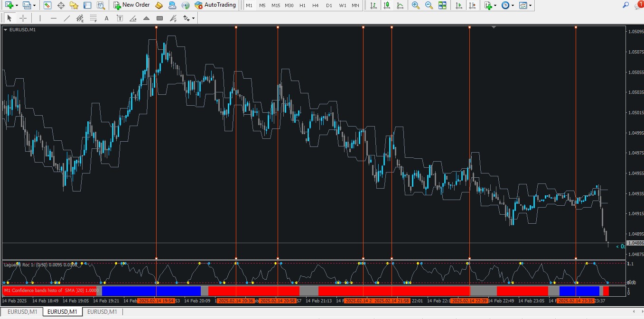Viewport: 644px width, 319px height.
Task: Expand the New Chart dropdown arrow
Action: 17,6
